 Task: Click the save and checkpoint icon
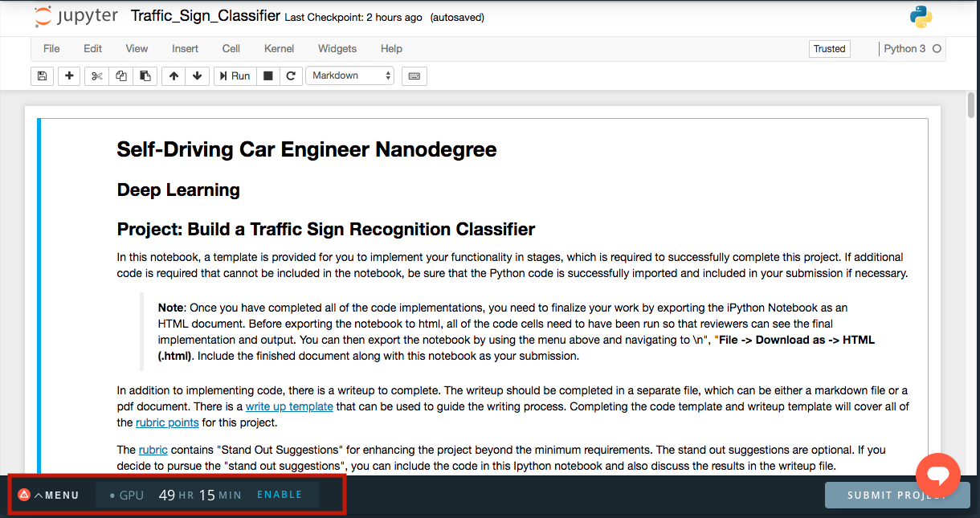pyautogui.click(x=43, y=75)
